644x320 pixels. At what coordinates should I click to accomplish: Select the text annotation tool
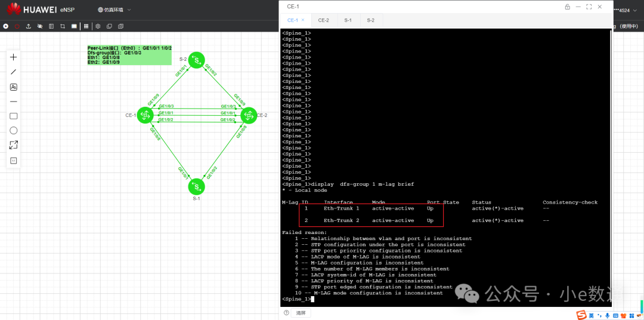click(14, 87)
